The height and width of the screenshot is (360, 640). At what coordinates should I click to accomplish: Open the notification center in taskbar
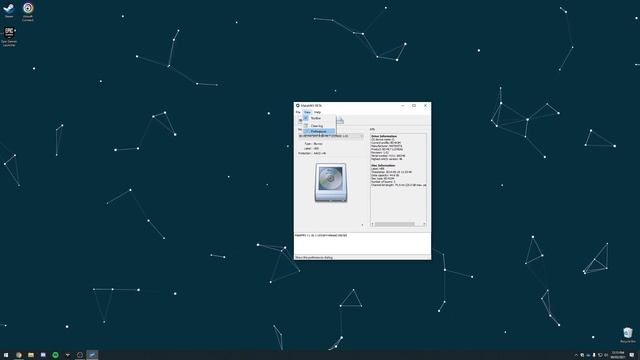[x=632, y=355]
